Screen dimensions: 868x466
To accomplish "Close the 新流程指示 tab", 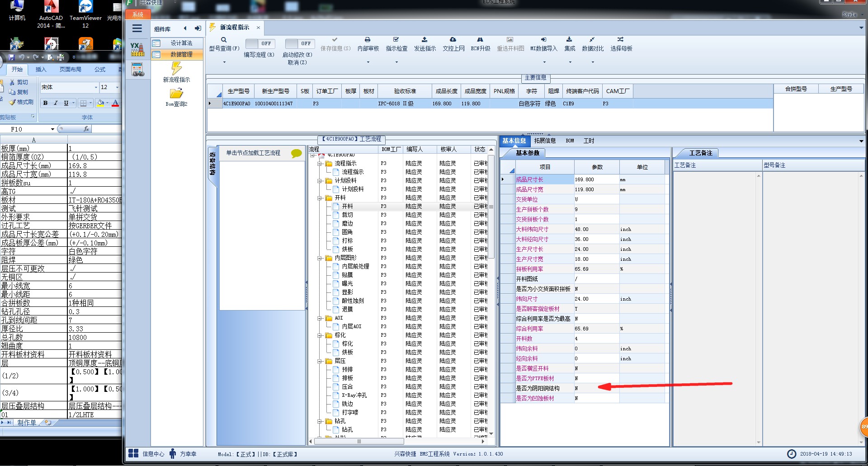I will (x=258, y=28).
